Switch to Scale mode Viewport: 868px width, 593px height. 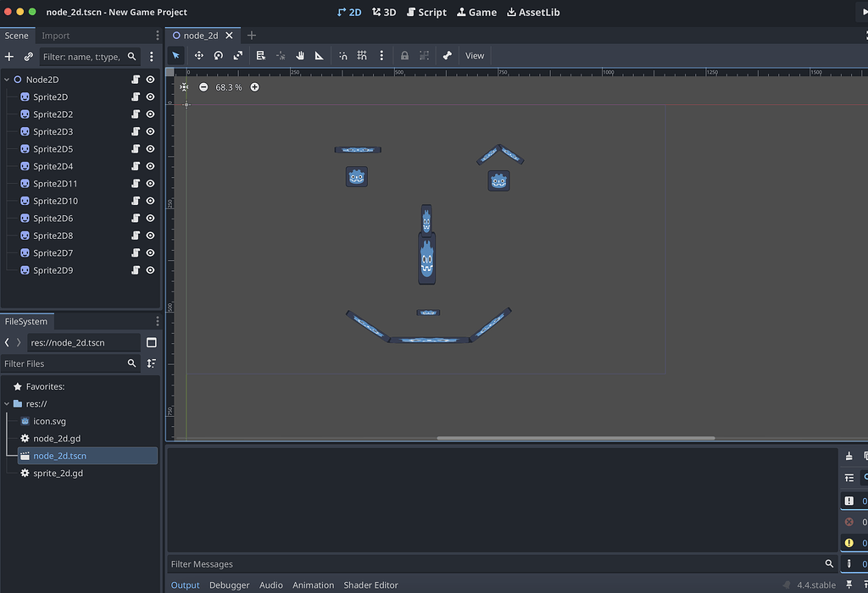tap(238, 55)
